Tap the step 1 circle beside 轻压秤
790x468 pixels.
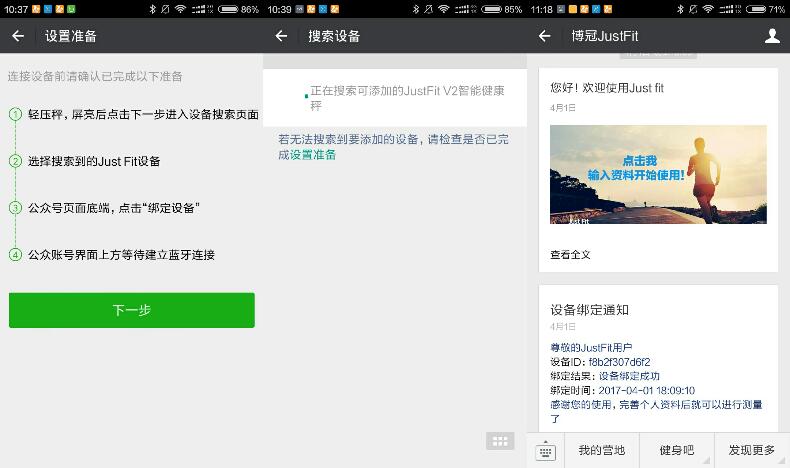click(x=15, y=114)
